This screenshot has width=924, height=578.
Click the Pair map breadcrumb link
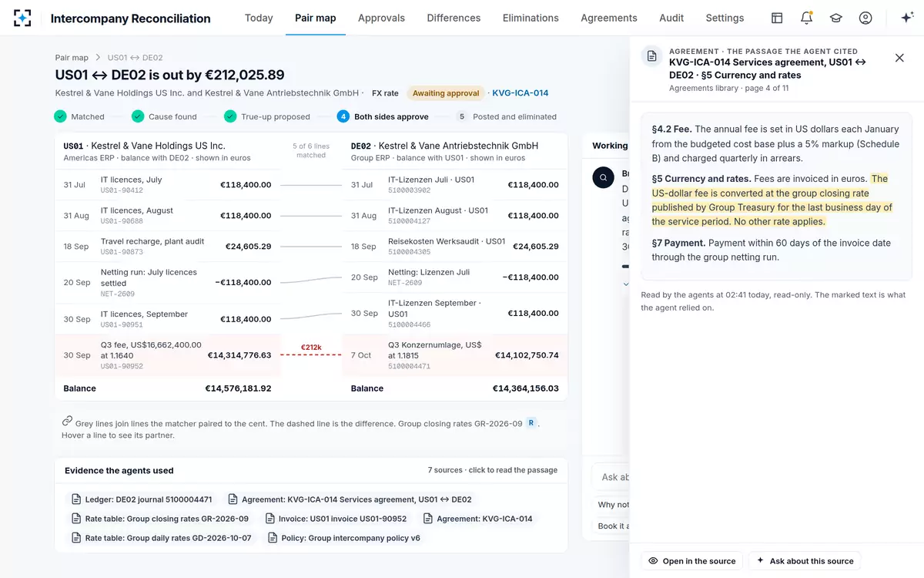coord(72,58)
